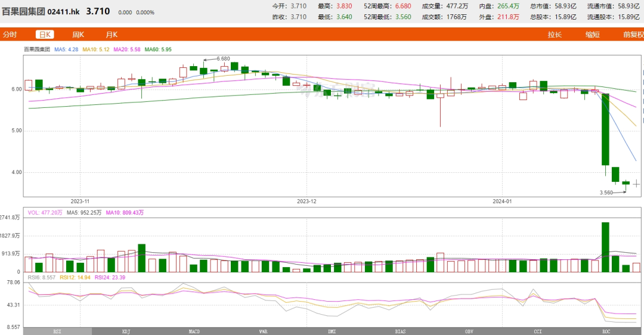The height and width of the screenshot is (335, 644).
Task: Choose the W%R indicator tab
Action: click(263, 331)
